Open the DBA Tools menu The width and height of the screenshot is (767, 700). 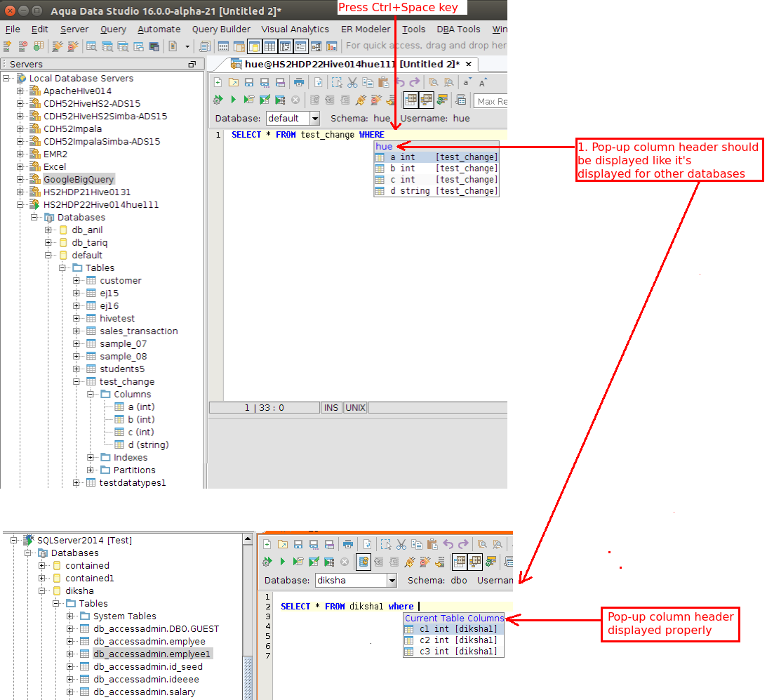[x=458, y=29]
